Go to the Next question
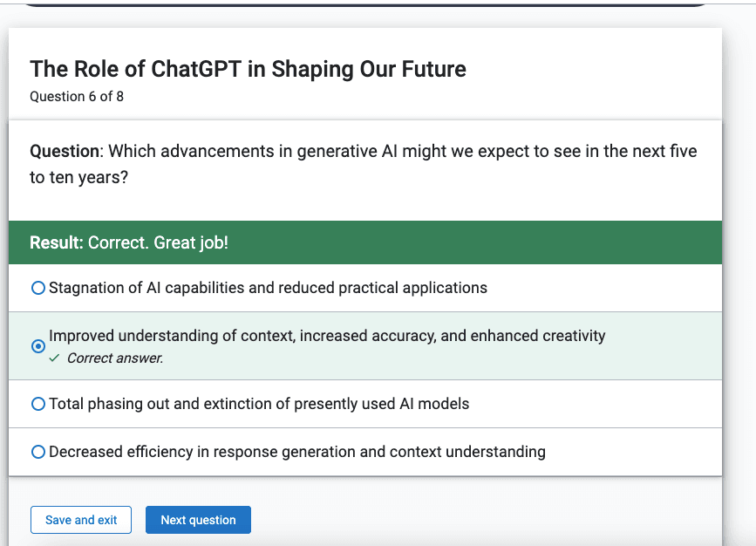 tap(198, 520)
